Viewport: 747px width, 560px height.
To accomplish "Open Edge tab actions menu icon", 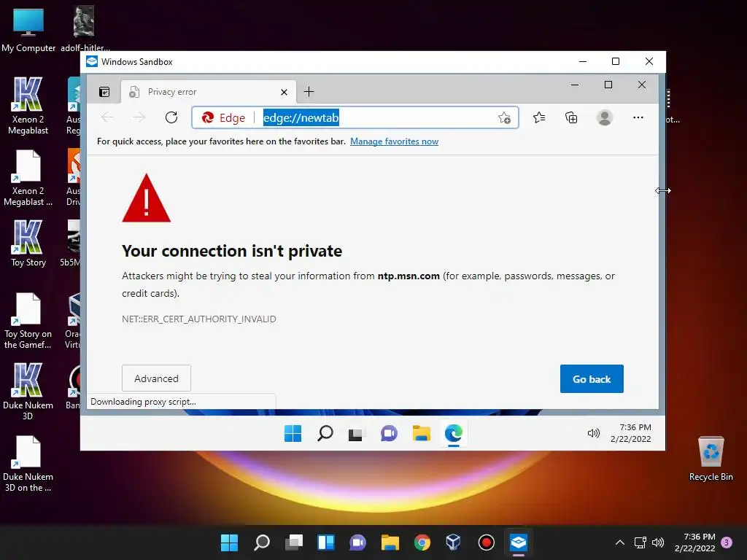I will pyautogui.click(x=104, y=92).
